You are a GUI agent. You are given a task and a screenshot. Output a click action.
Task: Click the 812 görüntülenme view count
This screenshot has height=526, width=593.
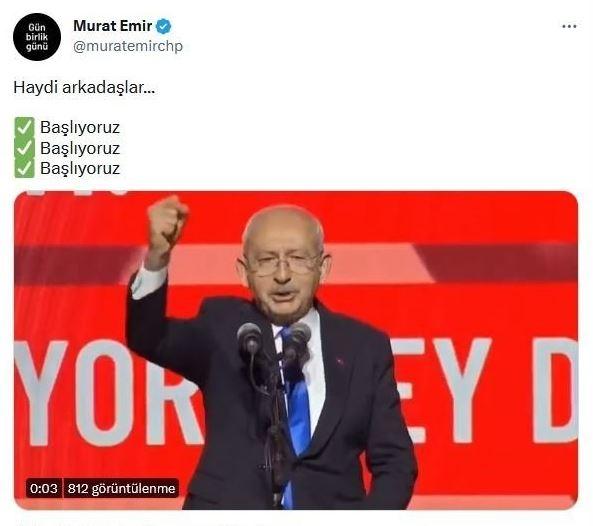point(121,489)
